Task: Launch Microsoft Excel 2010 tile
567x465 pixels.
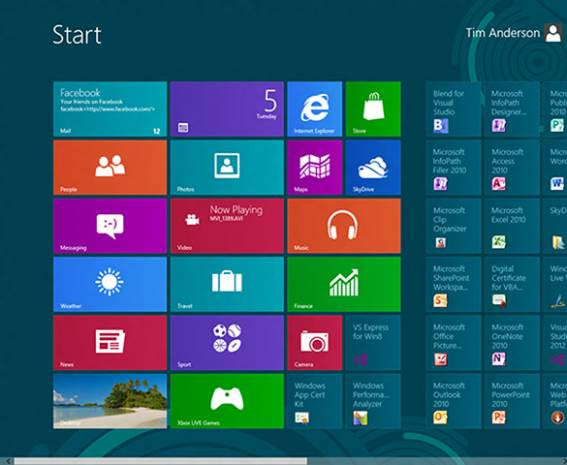Action: tap(512, 226)
